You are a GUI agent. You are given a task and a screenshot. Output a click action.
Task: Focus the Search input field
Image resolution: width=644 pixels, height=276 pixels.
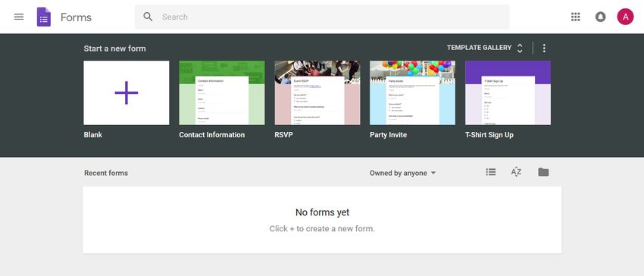point(322,17)
